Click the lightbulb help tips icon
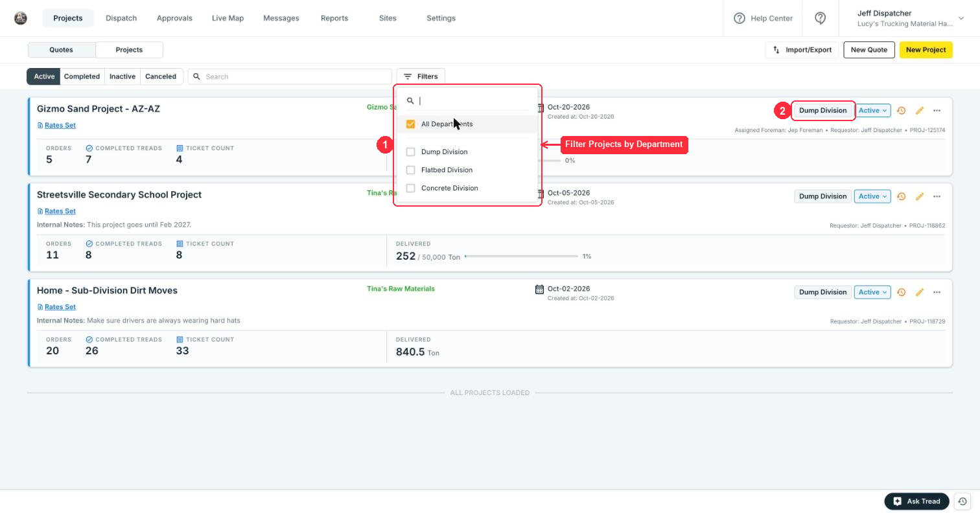The height and width of the screenshot is (513, 980). tap(820, 18)
